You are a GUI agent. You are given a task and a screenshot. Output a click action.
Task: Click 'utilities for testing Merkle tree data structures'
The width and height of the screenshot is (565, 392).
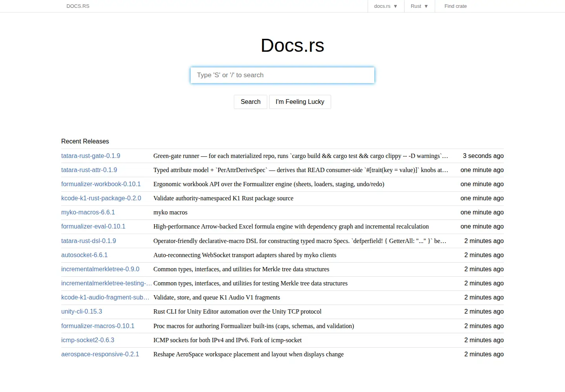coord(250,283)
